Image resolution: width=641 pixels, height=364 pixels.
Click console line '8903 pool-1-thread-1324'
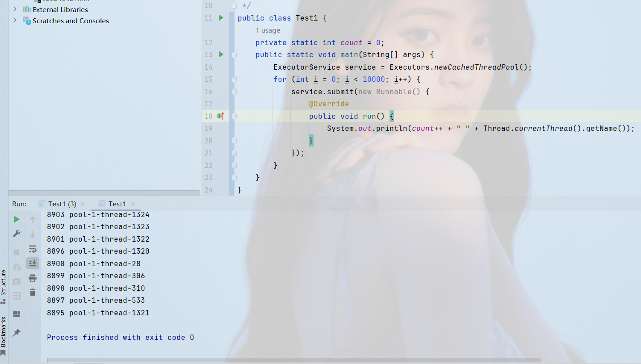[98, 214]
